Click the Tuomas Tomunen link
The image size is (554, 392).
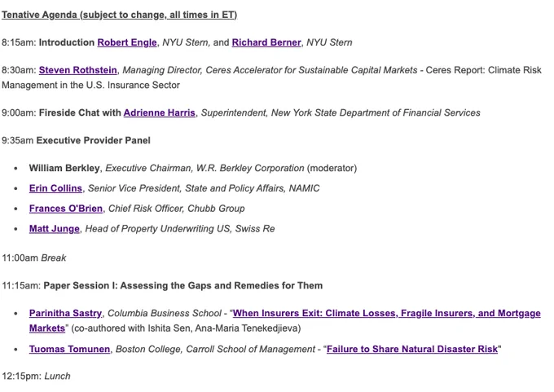[69, 350]
